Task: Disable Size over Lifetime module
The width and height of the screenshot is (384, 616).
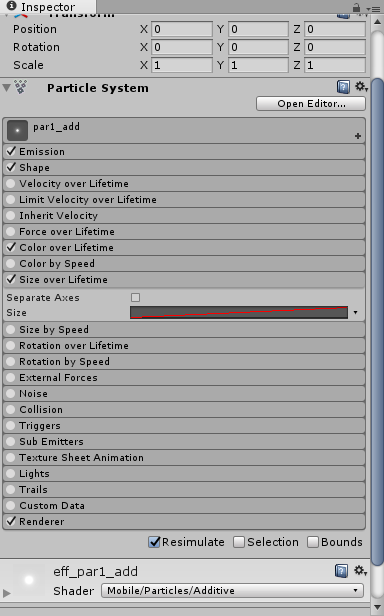Action: 11,279
